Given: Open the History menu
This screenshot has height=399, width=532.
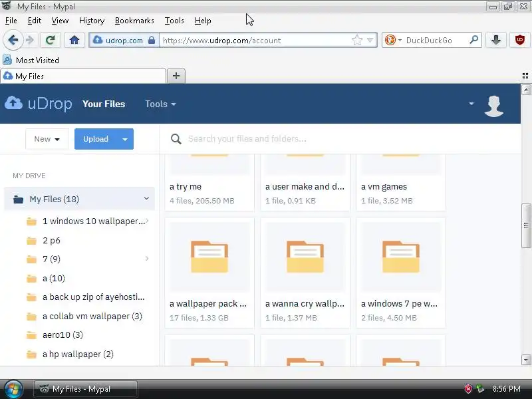Looking at the screenshot, I should 92,21.
